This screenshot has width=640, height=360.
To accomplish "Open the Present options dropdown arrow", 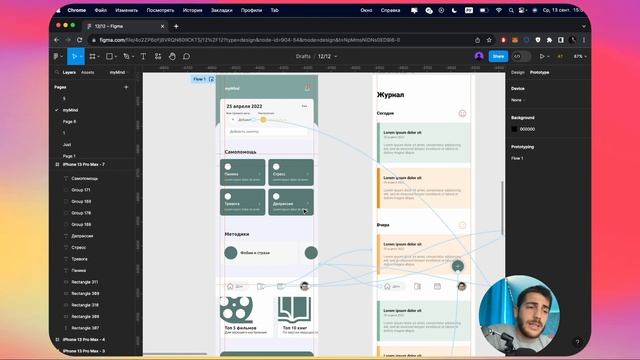I will tap(548, 57).
